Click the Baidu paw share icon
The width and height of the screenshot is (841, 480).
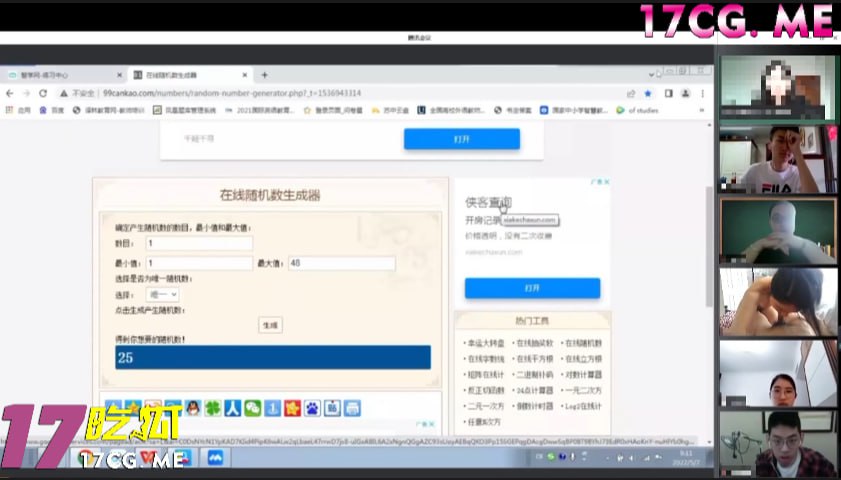312,408
